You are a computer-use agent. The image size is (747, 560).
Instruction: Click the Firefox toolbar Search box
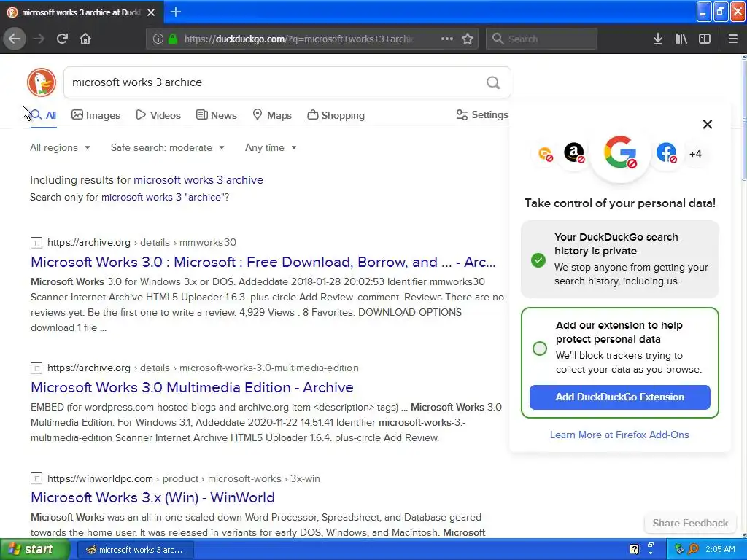(542, 39)
